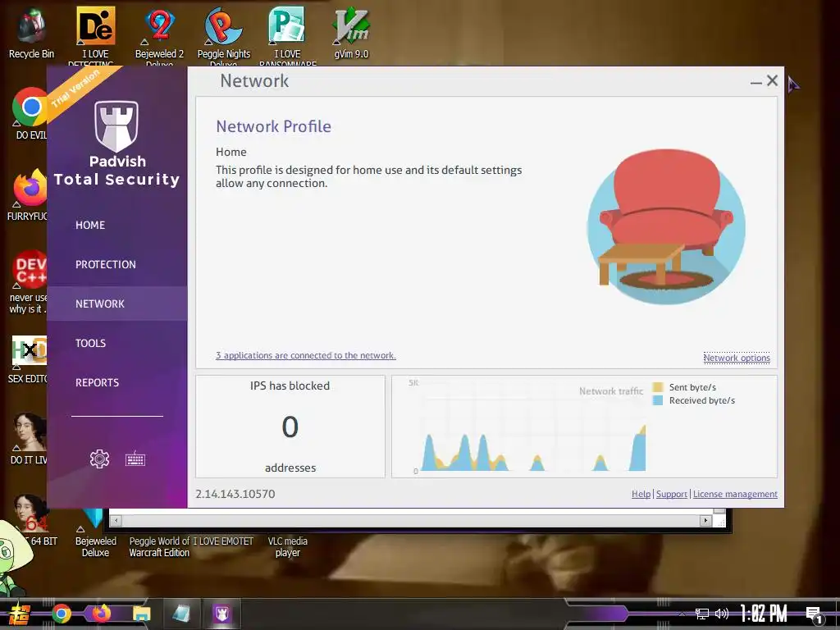This screenshot has height=630, width=840.
Task: Open the volume tray icon
Action: point(722,614)
